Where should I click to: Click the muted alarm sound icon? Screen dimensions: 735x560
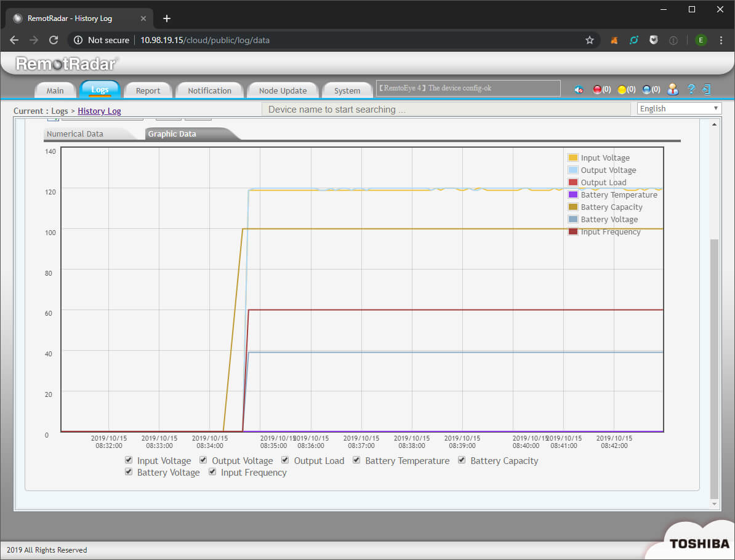click(x=579, y=90)
